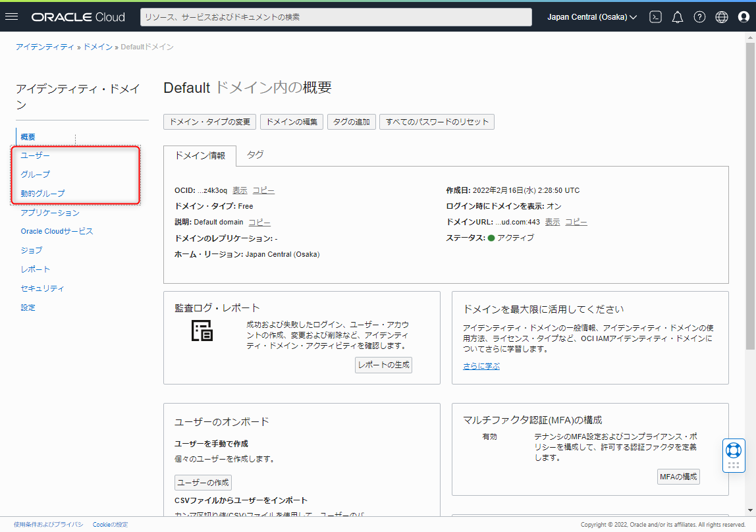Image resolution: width=756 pixels, height=532 pixels.
Task: Open 動的グループ in the sidebar
Action: [42, 193]
